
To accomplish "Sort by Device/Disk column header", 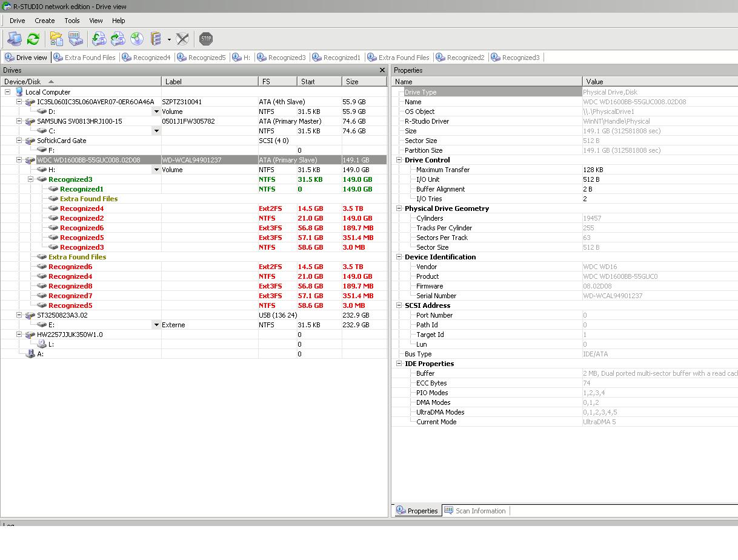I will pos(81,81).
